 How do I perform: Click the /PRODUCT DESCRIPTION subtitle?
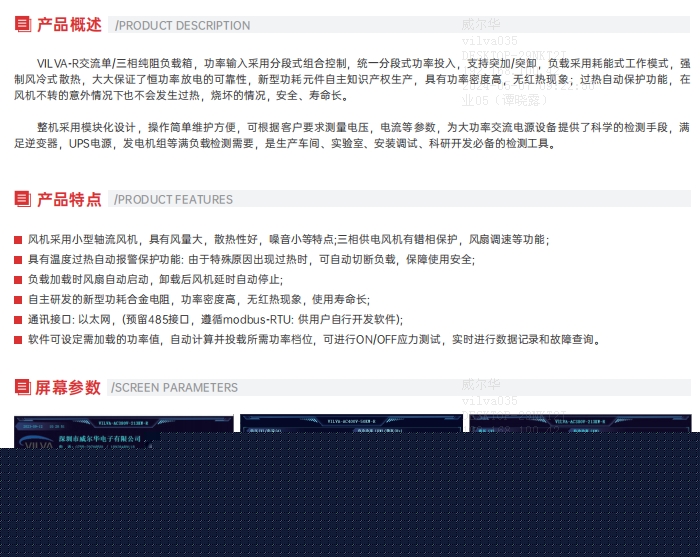[183, 26]
